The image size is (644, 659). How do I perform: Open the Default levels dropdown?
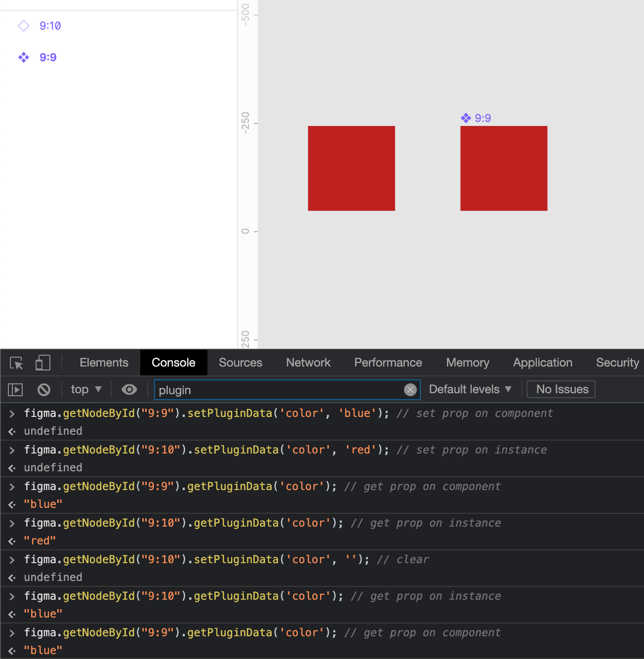point(470,389)
